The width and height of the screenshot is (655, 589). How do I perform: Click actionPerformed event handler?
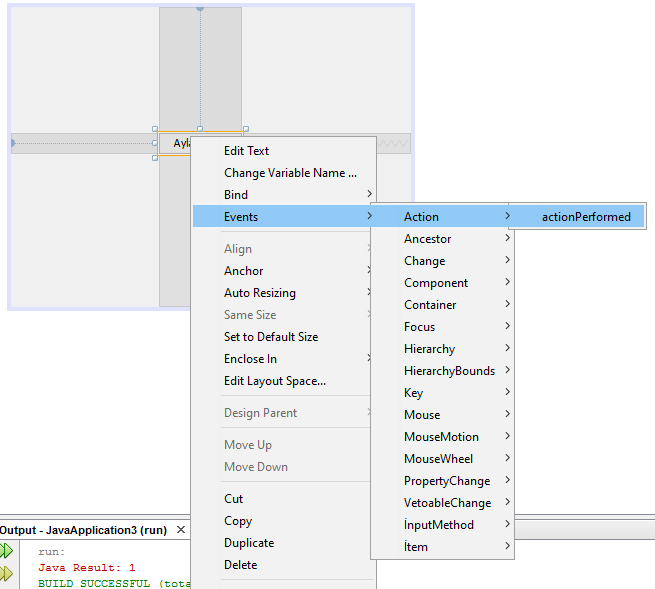[x=577, y=216]
